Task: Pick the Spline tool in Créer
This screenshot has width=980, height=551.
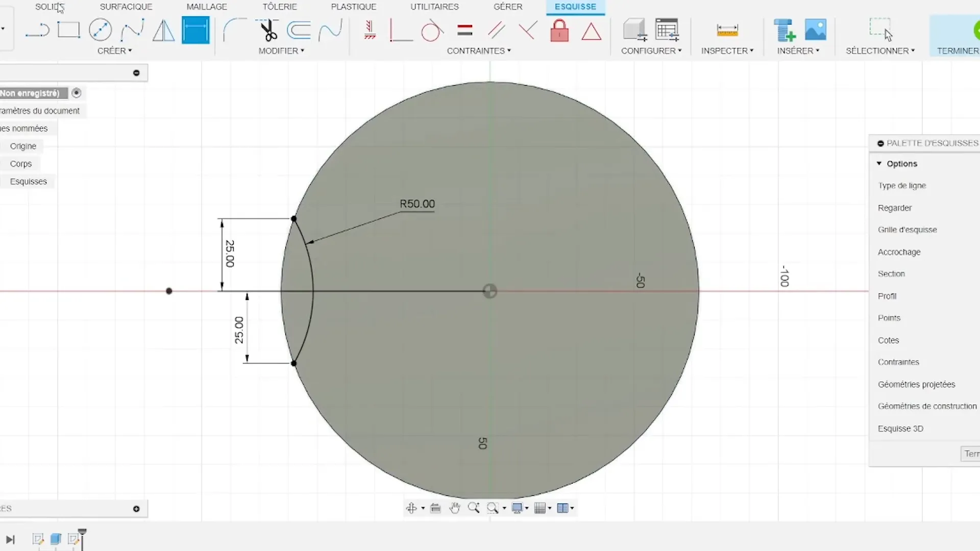Action: click(132, 30)
